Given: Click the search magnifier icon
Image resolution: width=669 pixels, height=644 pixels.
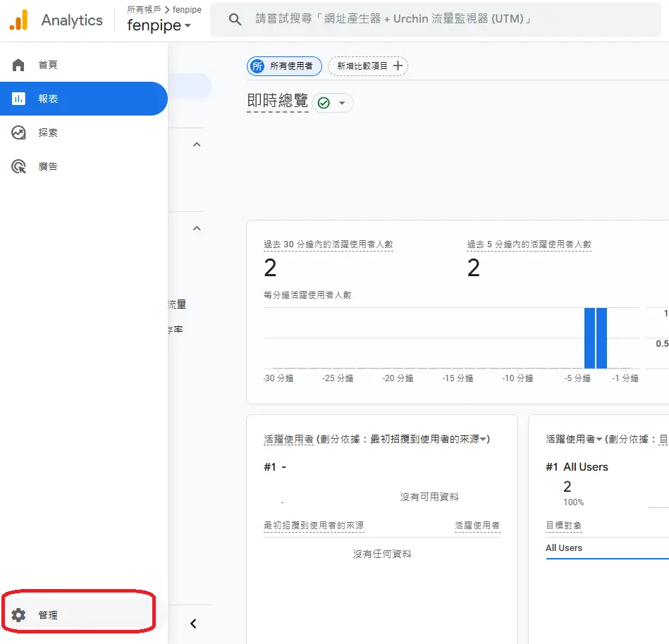Looking at the screenshot, I should [x=235, y=19].
